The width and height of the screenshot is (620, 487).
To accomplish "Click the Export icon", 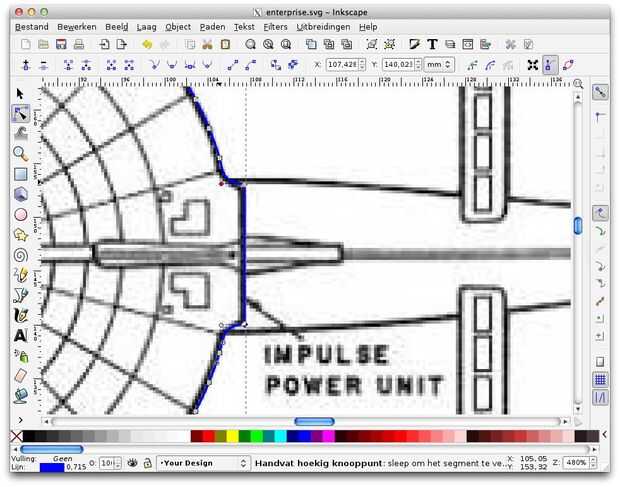I will pyautogui.click(x=122, y=44).
